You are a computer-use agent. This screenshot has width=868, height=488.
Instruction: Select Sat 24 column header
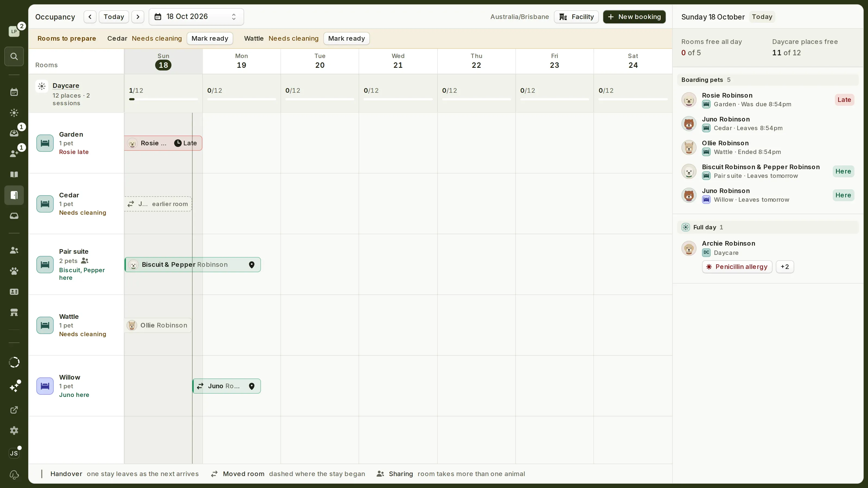(633, 61)
